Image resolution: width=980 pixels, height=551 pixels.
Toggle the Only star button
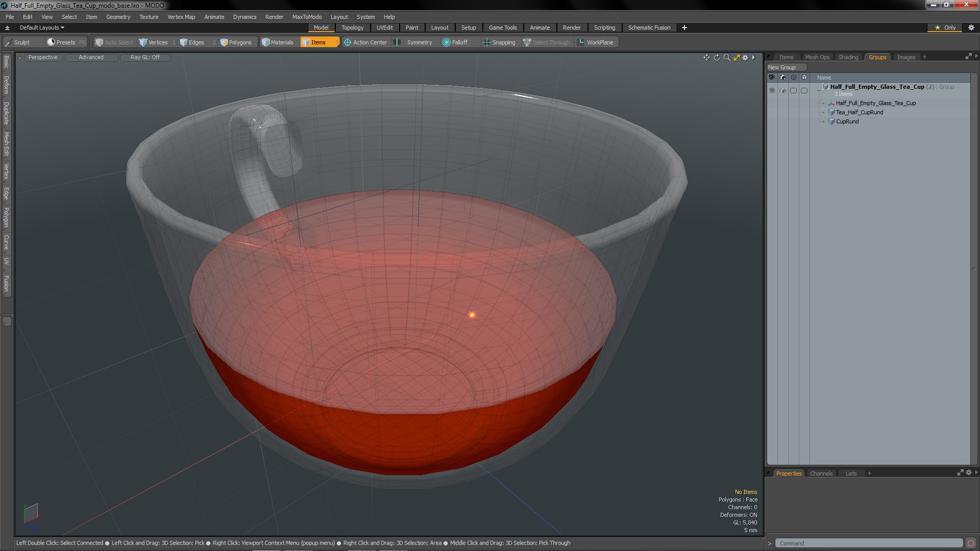point(945,28)
